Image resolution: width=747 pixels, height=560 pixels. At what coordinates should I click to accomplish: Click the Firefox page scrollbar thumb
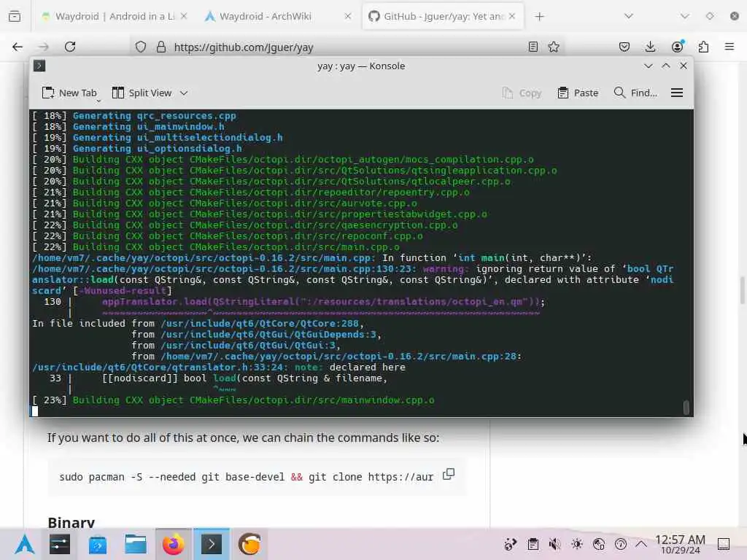pos(743,290)
